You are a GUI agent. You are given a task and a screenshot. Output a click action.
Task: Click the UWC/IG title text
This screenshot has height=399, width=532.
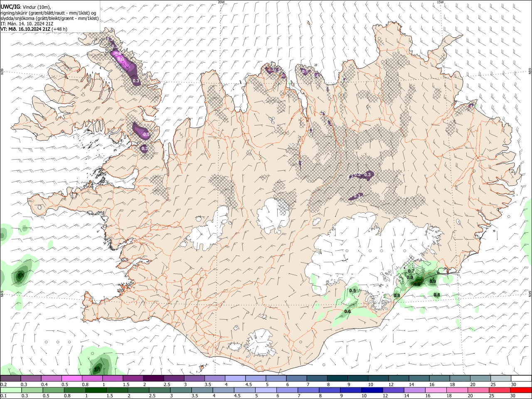pos(10,7)
